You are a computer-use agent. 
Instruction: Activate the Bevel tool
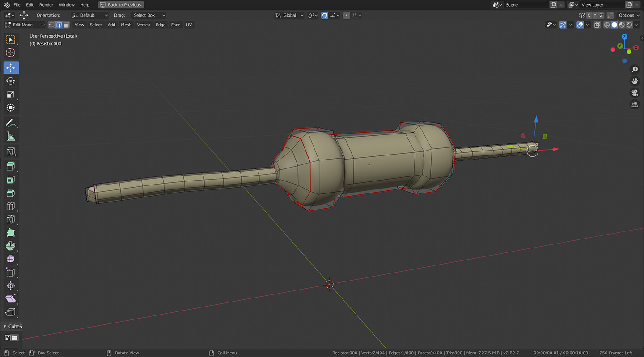click(11, 193)
